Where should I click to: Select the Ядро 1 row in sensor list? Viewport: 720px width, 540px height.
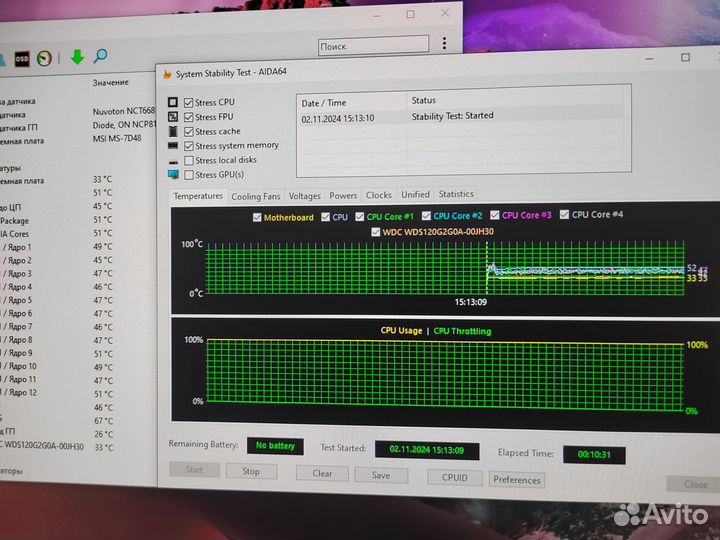point(57,247)
